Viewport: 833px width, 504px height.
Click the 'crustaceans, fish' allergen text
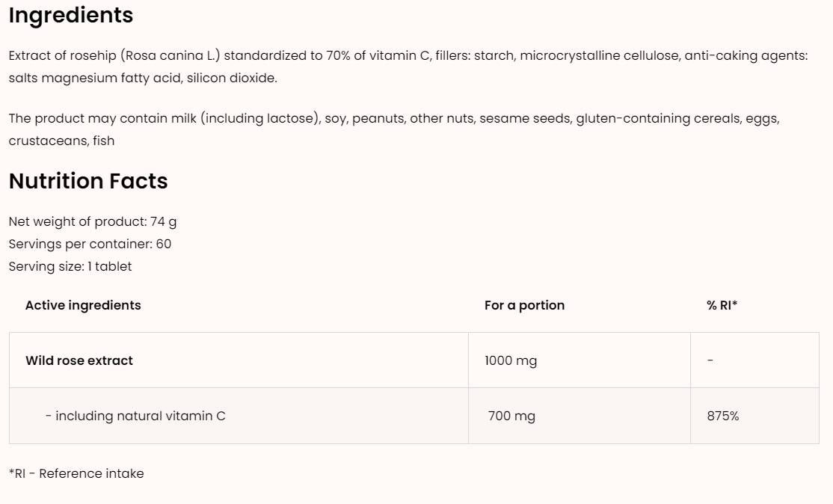click(61, 141)
